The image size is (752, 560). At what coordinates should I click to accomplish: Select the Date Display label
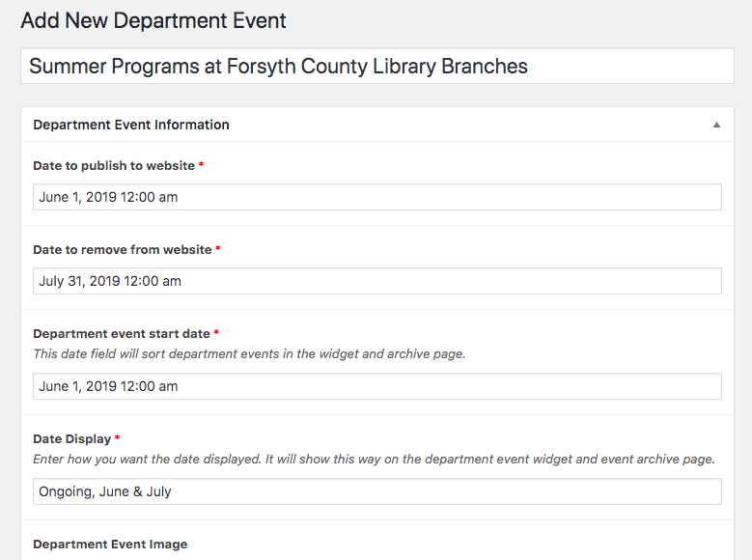click(72, 439)
